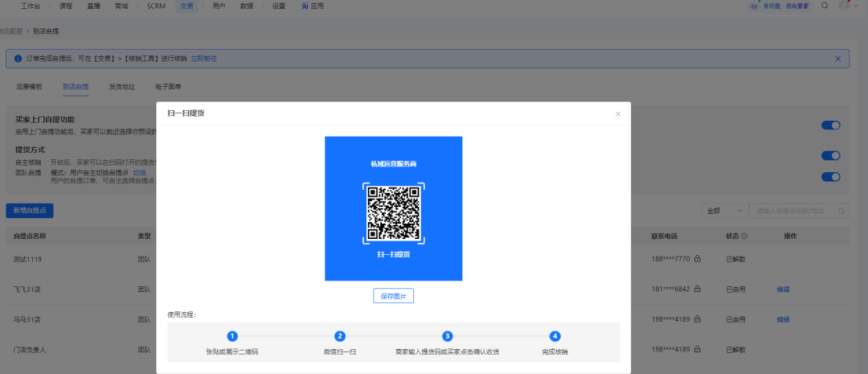
Task: Click the 到店自提 breadcrumb text
Action: point(46,31)
